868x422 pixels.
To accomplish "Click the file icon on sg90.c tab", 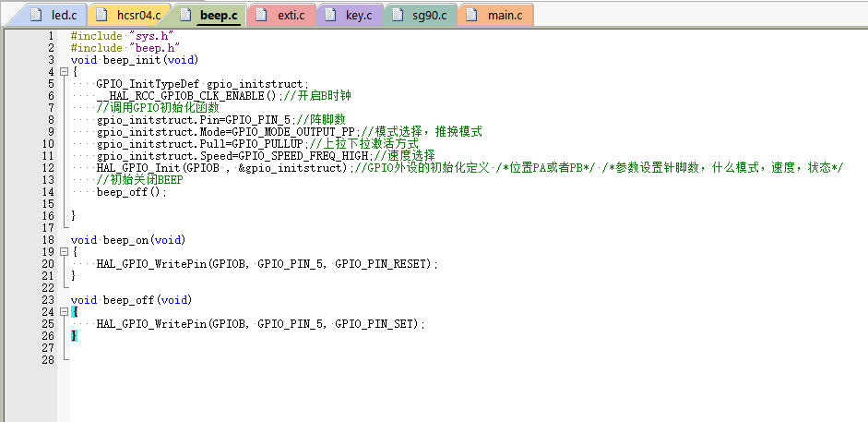I will (398, 15).
